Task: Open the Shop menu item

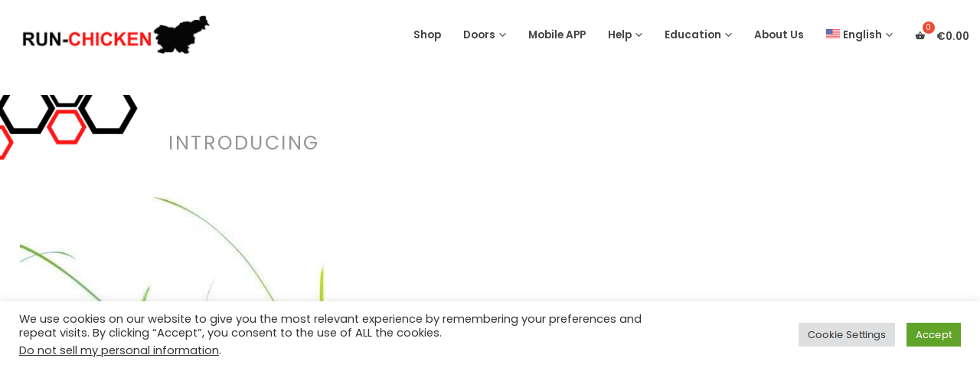Action: pos(427,34)
